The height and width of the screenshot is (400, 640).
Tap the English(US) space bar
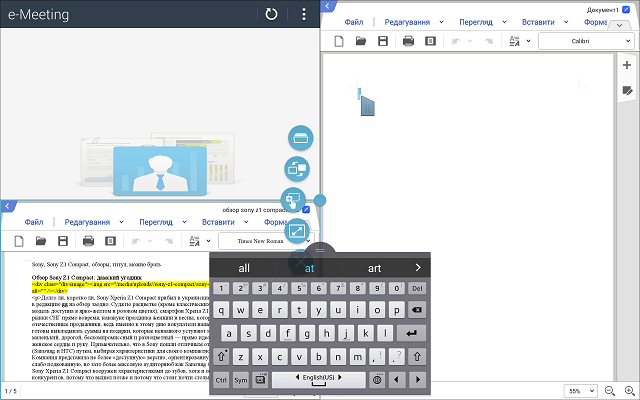(x=318, y=380)
